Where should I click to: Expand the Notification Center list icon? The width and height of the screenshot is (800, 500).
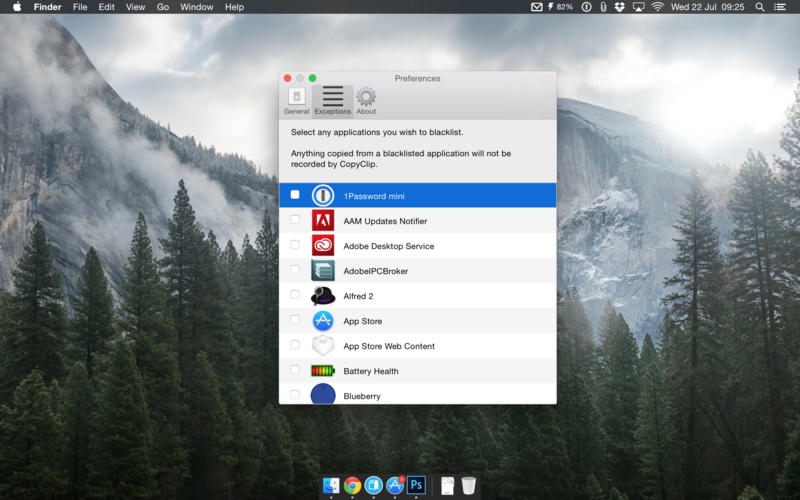(782, 7)
